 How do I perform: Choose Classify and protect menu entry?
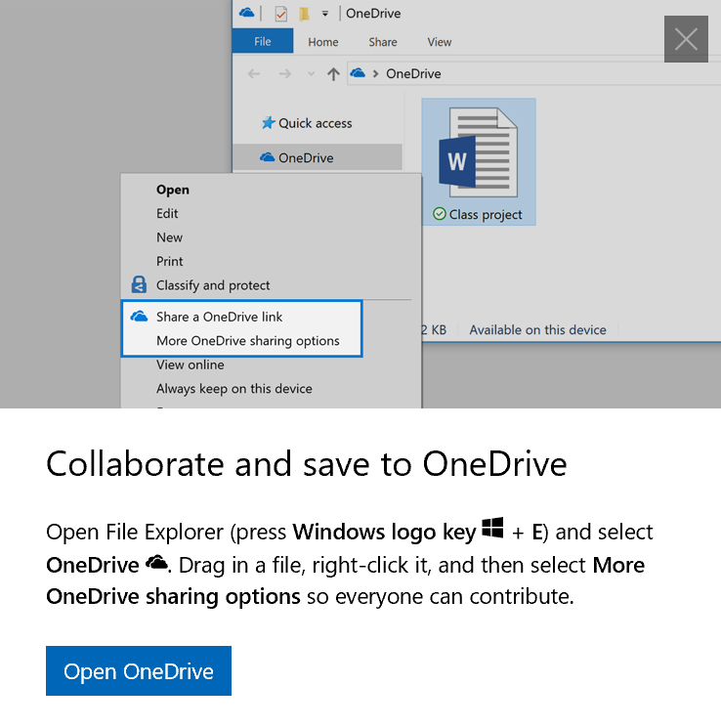tap(213, 285)
